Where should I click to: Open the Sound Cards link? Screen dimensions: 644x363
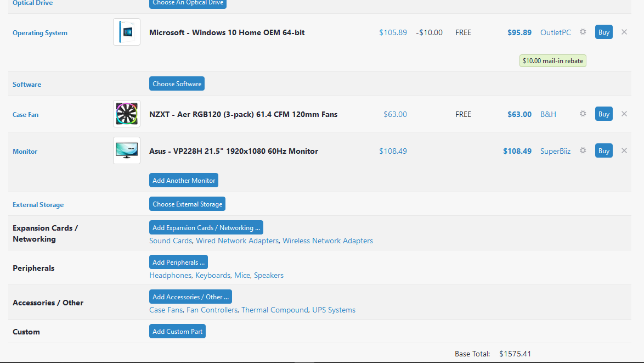pyautogui.click(x=171, y=241)
